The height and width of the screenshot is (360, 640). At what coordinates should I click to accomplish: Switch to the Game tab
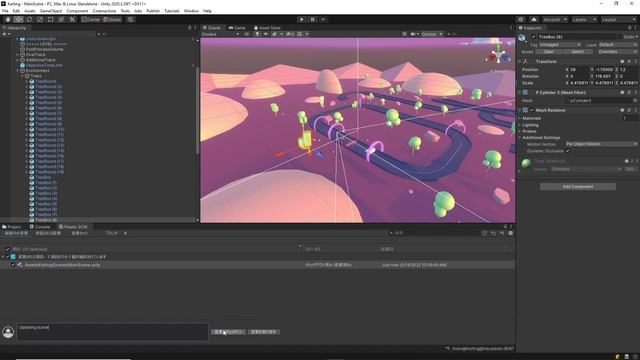[x=237, y=28]
